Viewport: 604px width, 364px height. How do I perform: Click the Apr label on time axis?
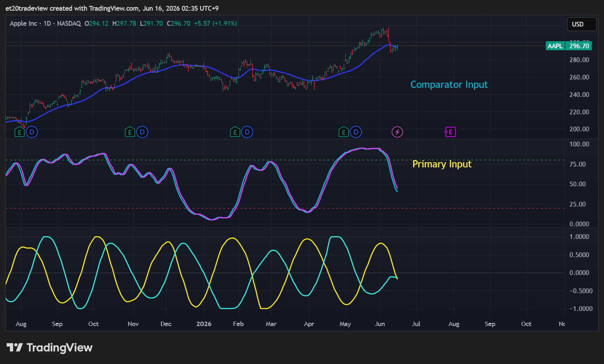[x=309, y=324]
